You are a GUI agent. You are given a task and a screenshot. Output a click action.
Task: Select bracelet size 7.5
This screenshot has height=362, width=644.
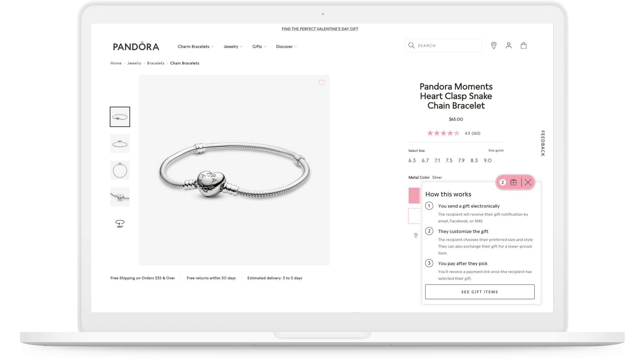coord(449,160)
